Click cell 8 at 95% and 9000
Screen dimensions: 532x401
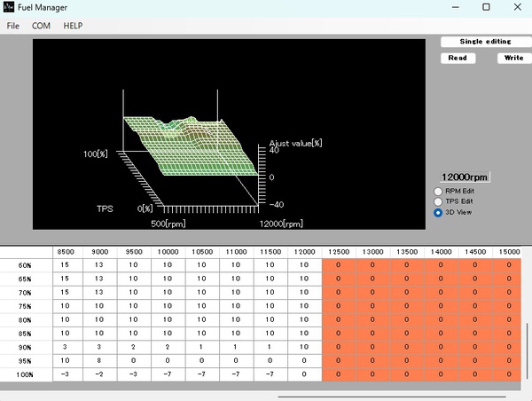click(x=100, y=361)
